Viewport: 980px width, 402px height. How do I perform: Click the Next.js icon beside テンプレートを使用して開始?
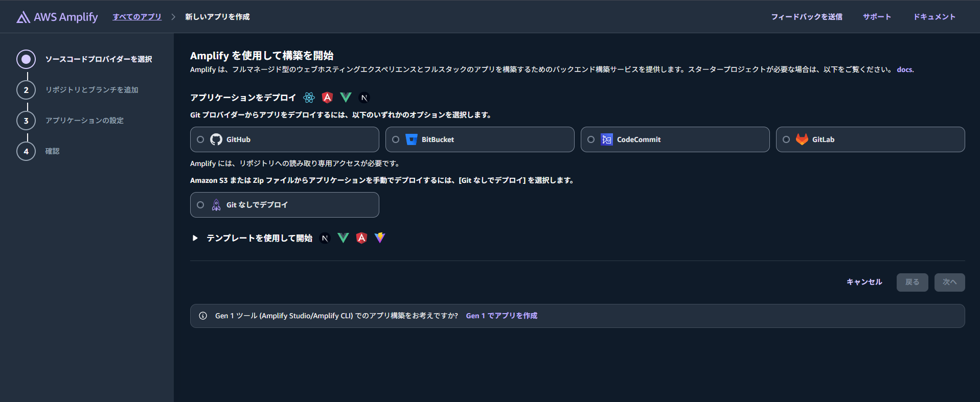click(325, 238)
